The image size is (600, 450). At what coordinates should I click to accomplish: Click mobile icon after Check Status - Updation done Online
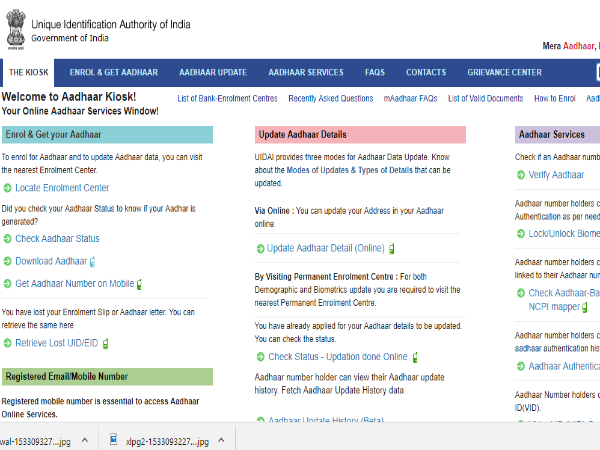pos(415,357)
